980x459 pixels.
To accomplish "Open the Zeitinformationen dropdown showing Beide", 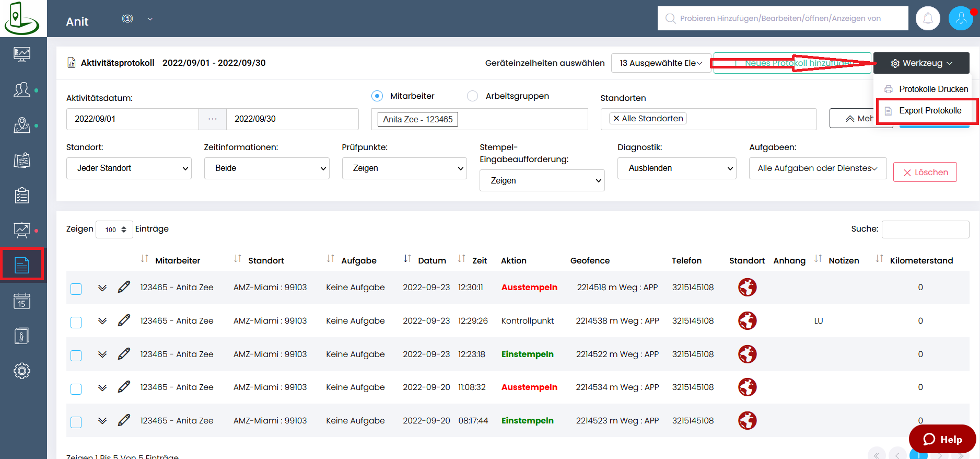I will 266,168.
